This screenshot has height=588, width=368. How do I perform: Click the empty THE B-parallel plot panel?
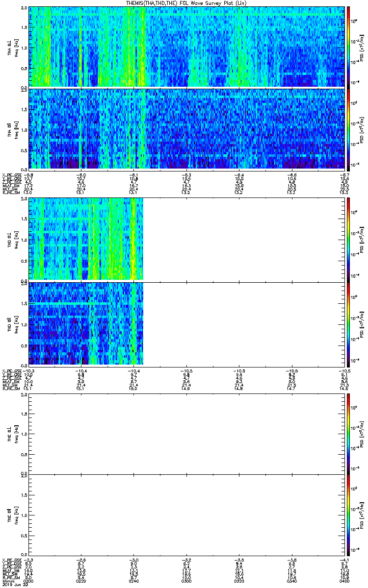point(185,515)
